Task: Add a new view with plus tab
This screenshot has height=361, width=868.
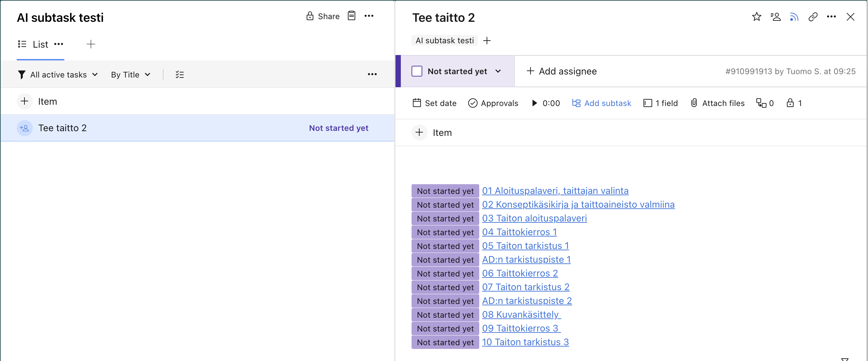Action: pyautogui.click(x=90, y=44)
